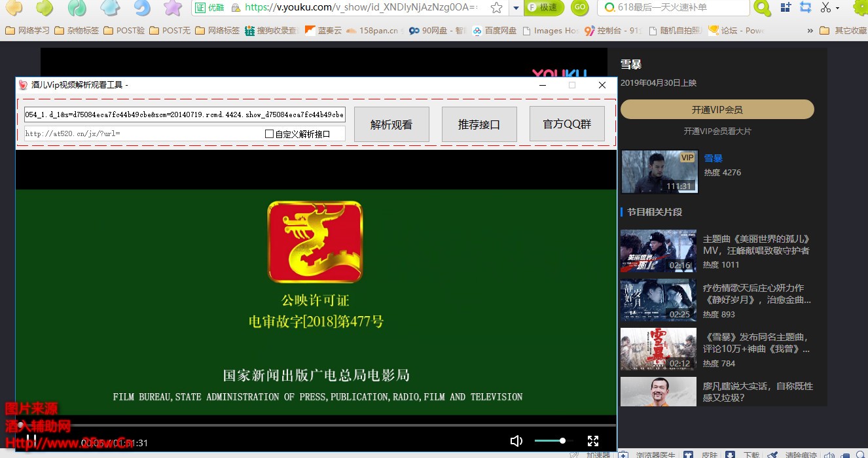The width and height of the screenshot is (868, 458).
Task: Adjust the video volume slider
Action: pyautogui.click(x=554, y=441)
